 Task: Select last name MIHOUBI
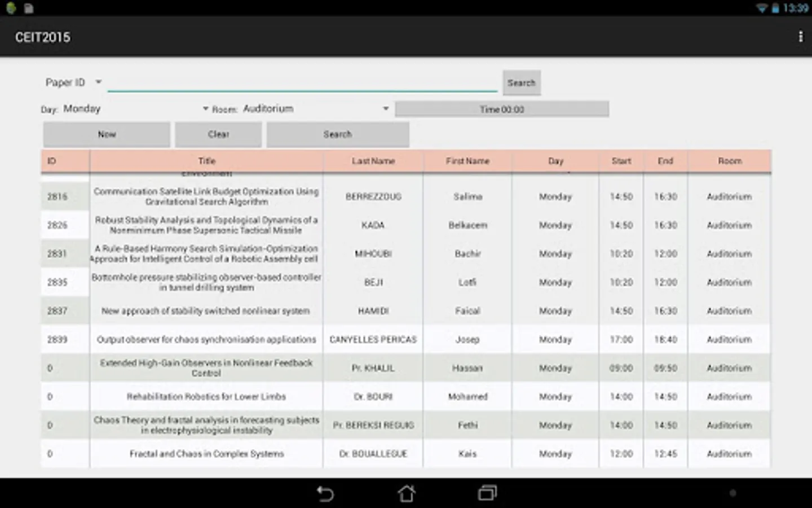pyautogui.click(x=373, y=253)
